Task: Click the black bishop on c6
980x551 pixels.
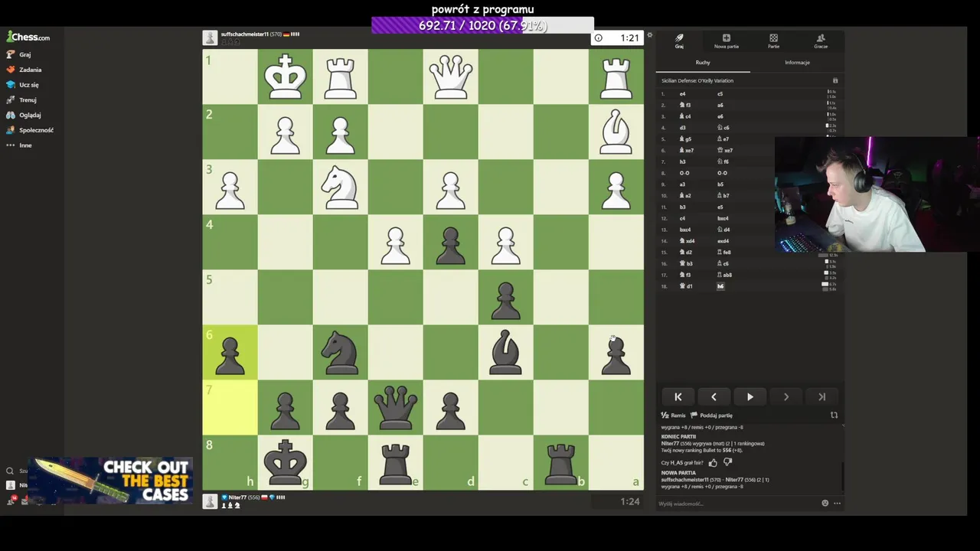Action: point(506,352)
